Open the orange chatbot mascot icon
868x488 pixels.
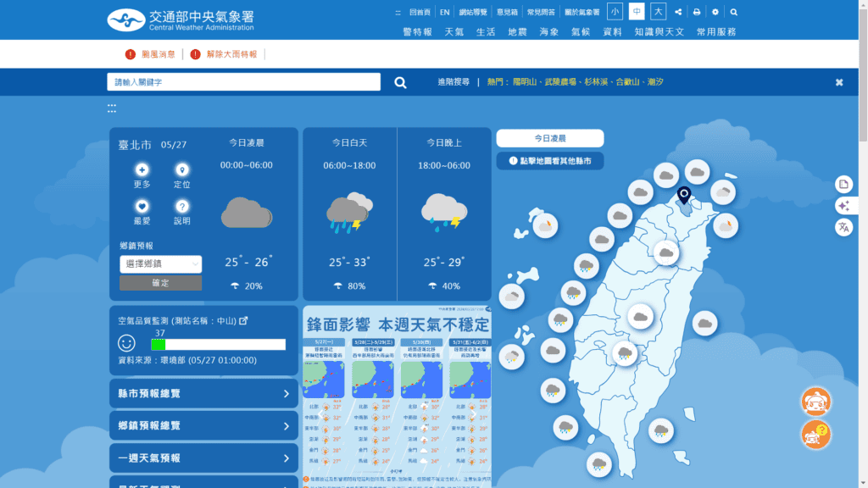click(x=816, y=402)
